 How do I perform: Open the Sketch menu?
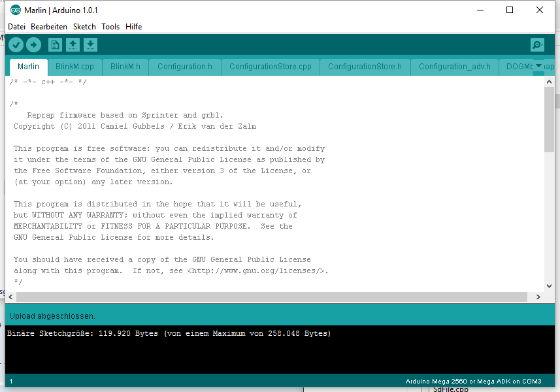[x=84, y=27]
